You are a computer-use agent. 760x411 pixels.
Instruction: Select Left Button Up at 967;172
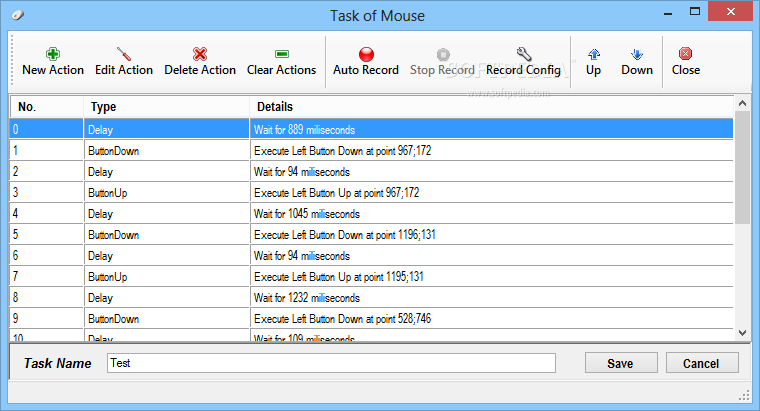[371, 192]
